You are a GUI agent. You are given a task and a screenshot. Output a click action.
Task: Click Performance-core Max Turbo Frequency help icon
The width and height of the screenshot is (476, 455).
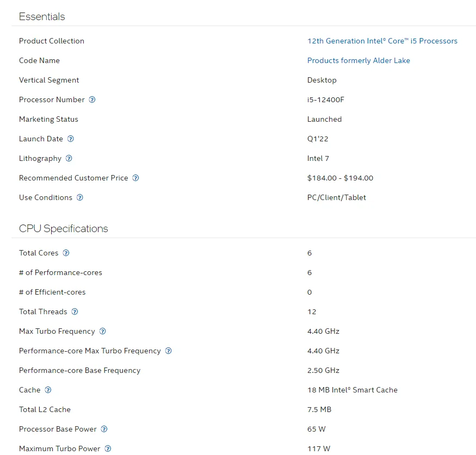169,351
